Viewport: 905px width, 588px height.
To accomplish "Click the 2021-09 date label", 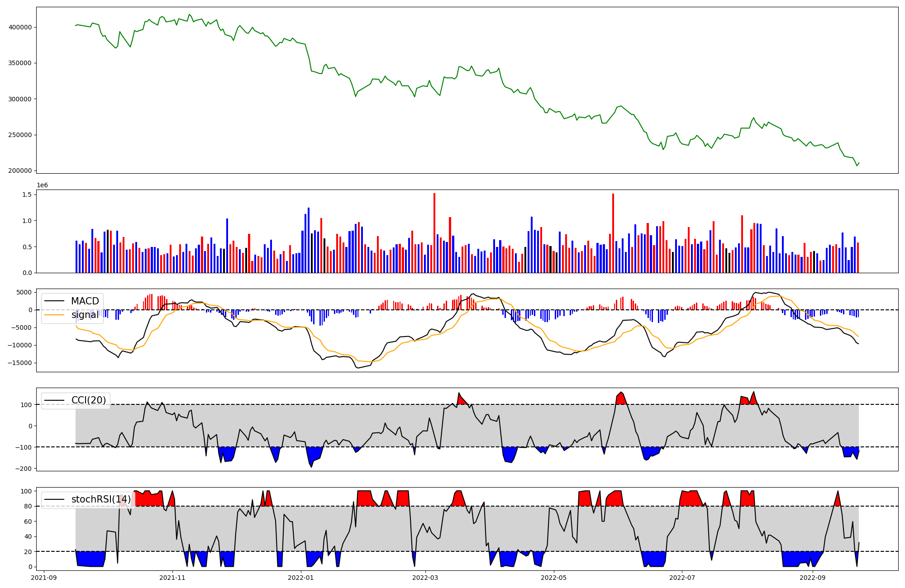I will tap(44, 578).
